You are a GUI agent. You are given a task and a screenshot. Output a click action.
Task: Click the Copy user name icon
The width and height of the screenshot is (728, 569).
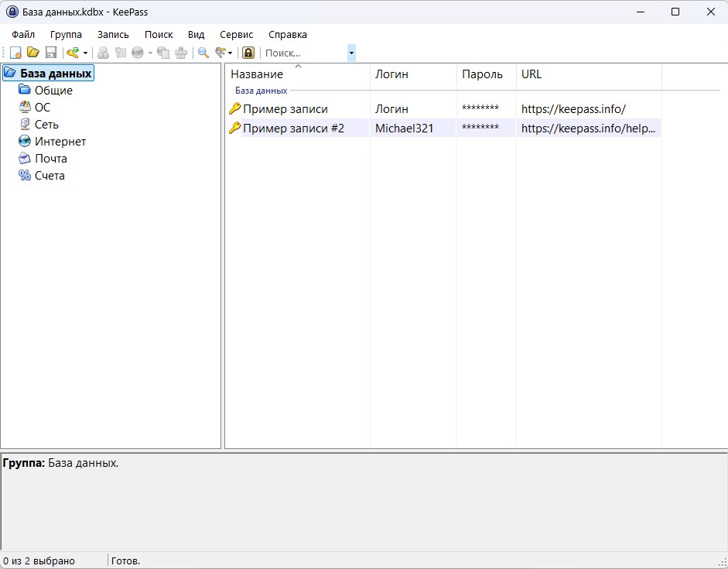tap(103, 53)
